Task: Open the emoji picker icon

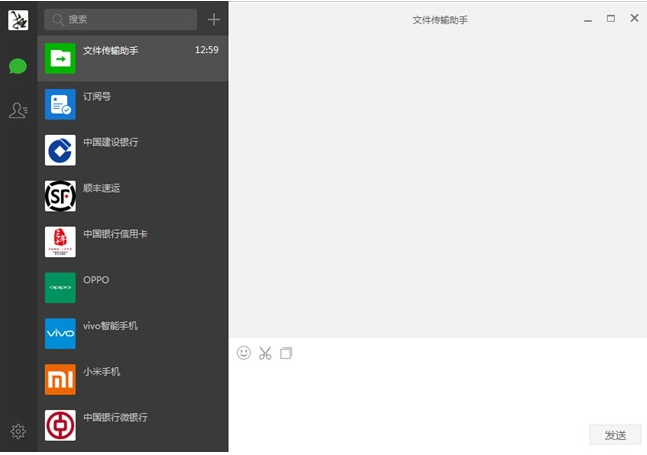Action: (244, 353)
